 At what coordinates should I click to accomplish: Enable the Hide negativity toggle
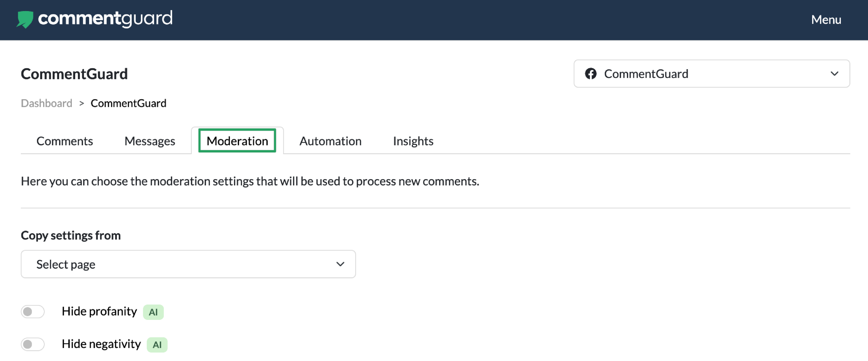33,344
